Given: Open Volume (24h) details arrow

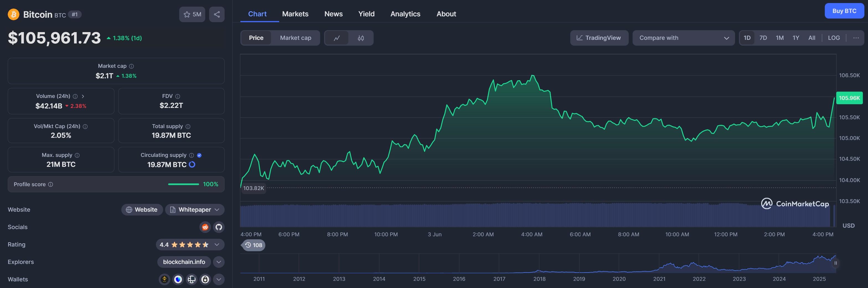Looking at the screenshot, I should 83,96.
